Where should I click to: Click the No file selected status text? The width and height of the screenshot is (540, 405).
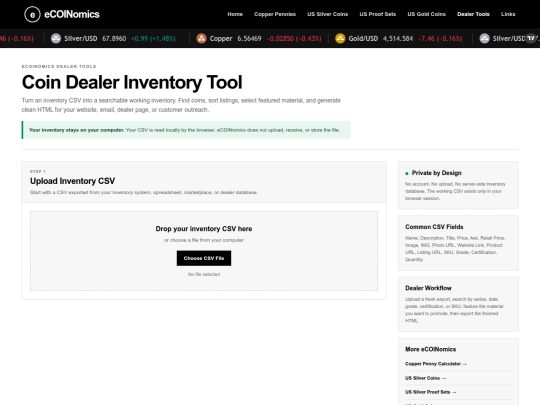(x=204, y=274)
